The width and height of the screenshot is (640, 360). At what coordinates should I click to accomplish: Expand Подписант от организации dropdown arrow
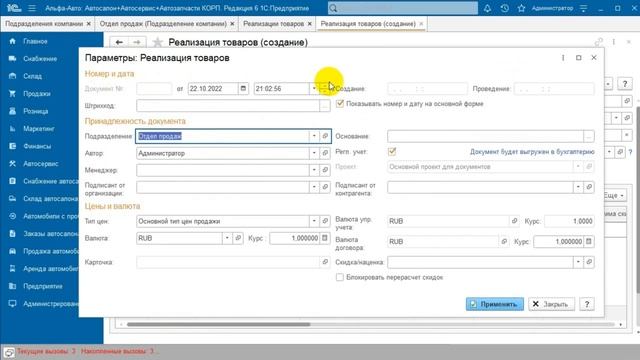click(314, 187)
